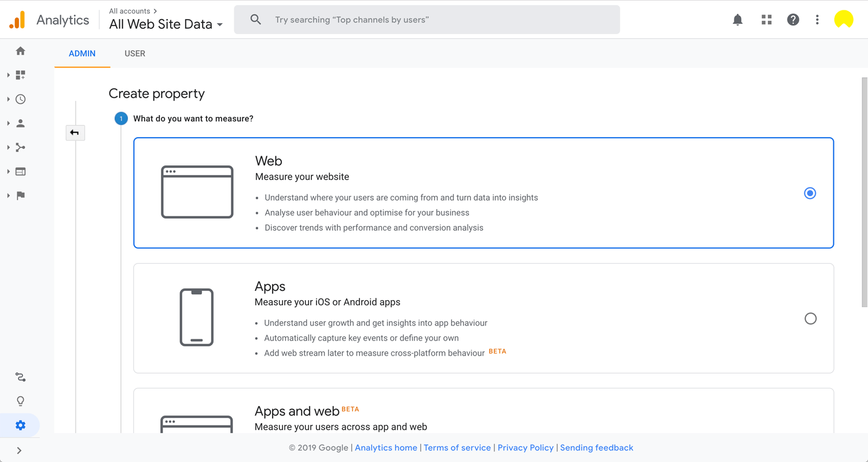Expand the Customisation sidebar arrow
The height and width of the screenshot is (462, 868).
(x=8, y=75)
